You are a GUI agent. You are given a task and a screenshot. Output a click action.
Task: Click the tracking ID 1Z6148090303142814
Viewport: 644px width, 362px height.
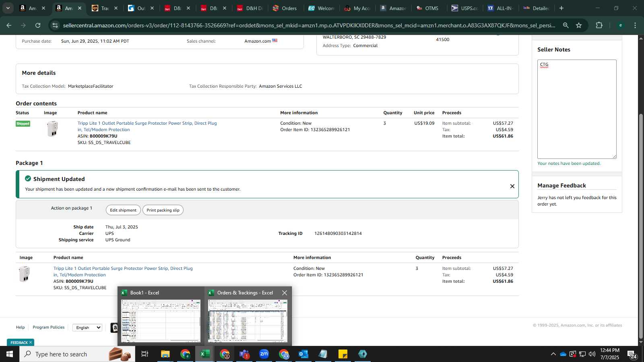(338, 233)
